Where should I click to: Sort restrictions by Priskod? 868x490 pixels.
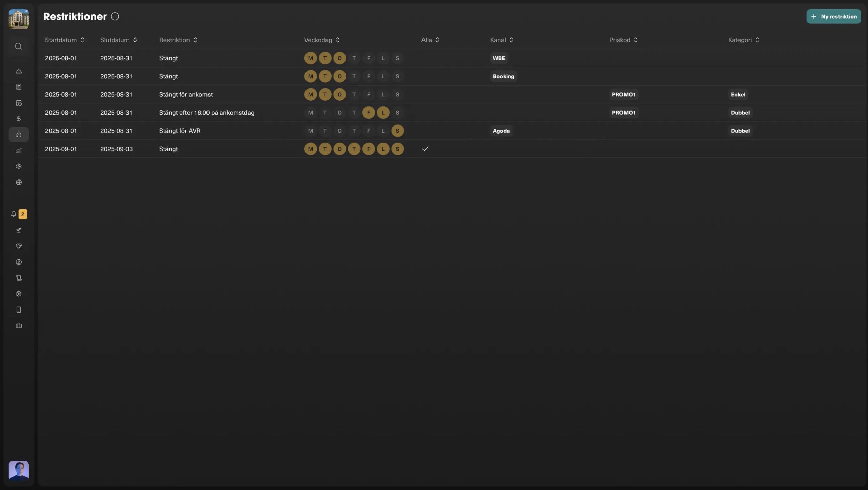pyautogui.click(x=623, y=40)
